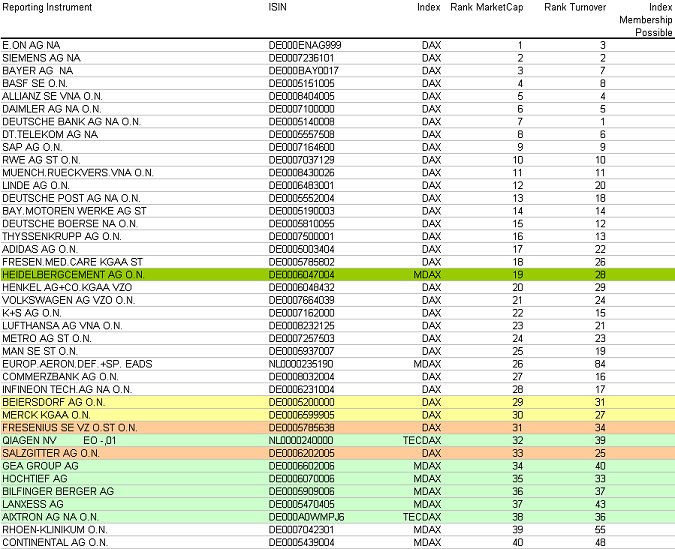Click the Rank MarketCap column header
The width and height of the screenshot is (675, 549).
486,7
